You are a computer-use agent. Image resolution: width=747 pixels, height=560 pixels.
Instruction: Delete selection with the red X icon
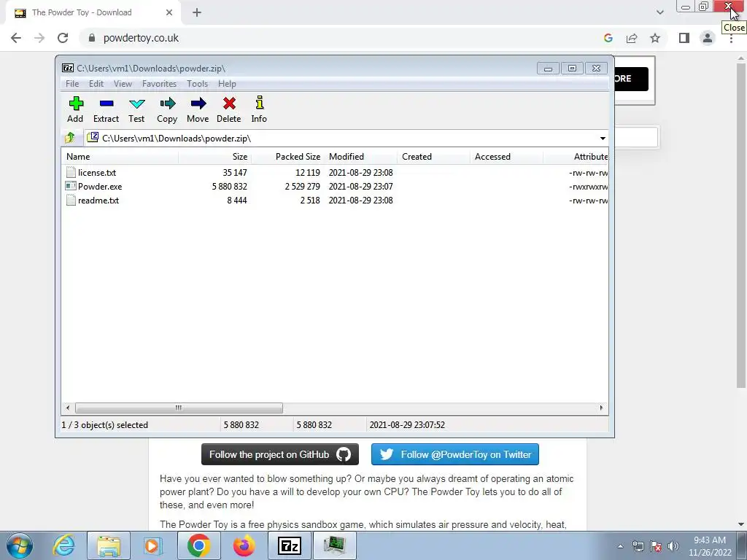229,104
